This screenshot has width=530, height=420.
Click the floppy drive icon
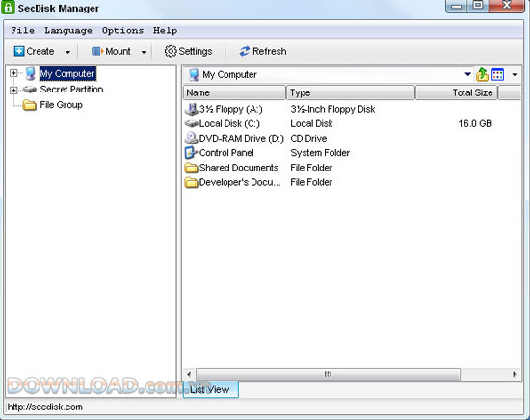point(192,109)
